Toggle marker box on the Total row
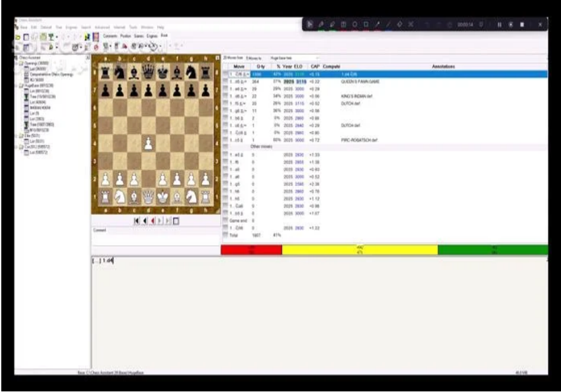The image size is (561, 392). coord(225,235)
